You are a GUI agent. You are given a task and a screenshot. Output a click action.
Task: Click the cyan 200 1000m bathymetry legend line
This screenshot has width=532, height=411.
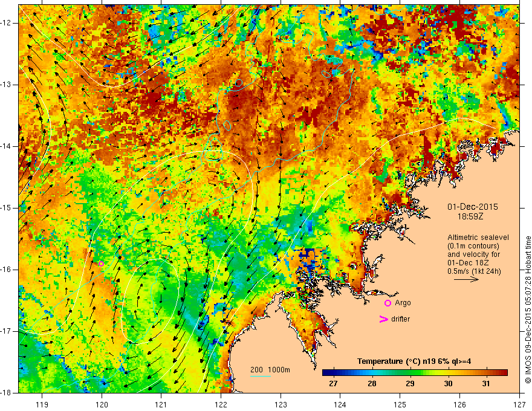[x=260, y=376]
